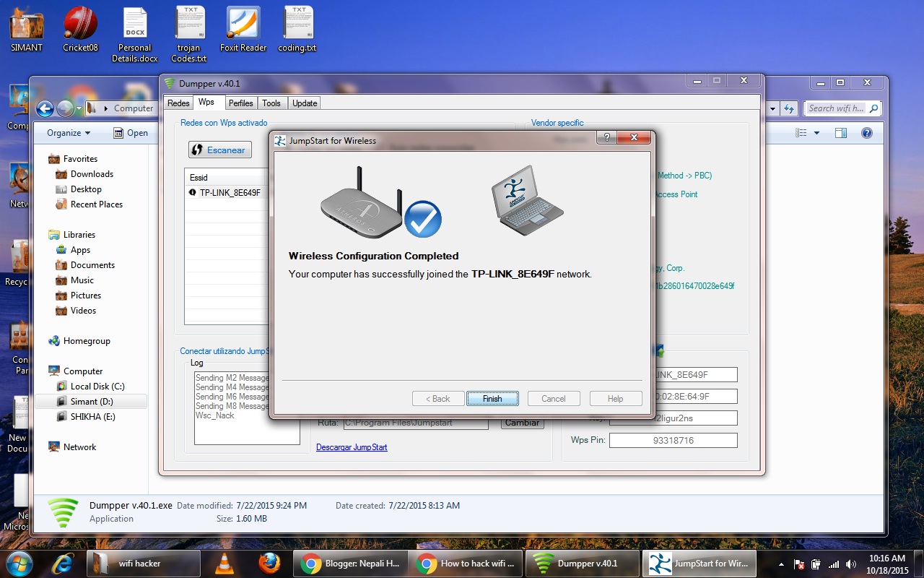
Task: Switch to wifi hacker taskbar window
Action: [x=143, y=564]
